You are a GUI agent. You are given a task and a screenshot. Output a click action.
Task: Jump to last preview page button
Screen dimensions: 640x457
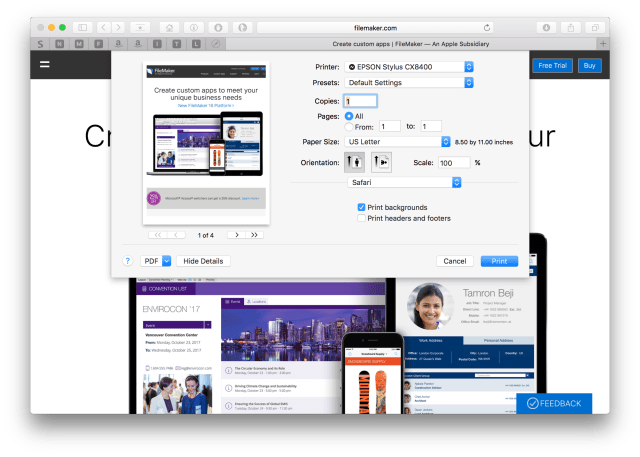tap(254, 235)
